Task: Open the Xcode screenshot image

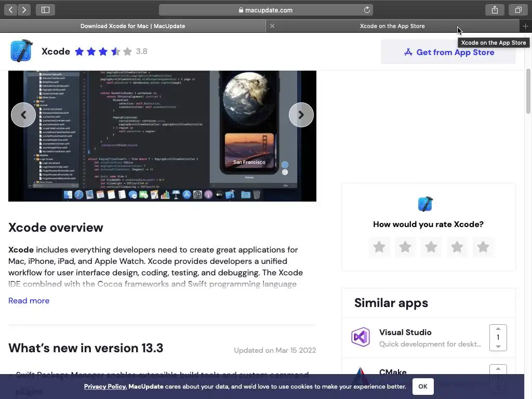Action: click(x=162, y=136)
